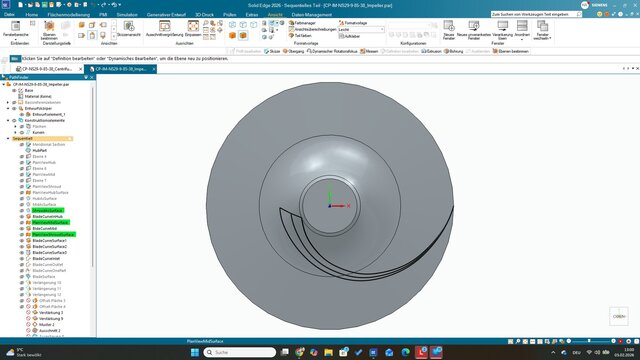Select the Messen tool in command bar
This screenshot has width=640, height=360.
(x=369, y=51)
